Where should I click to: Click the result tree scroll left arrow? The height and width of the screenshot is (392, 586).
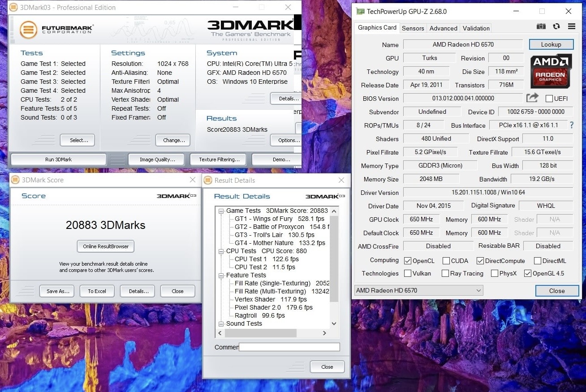click(x=220, y=333)
